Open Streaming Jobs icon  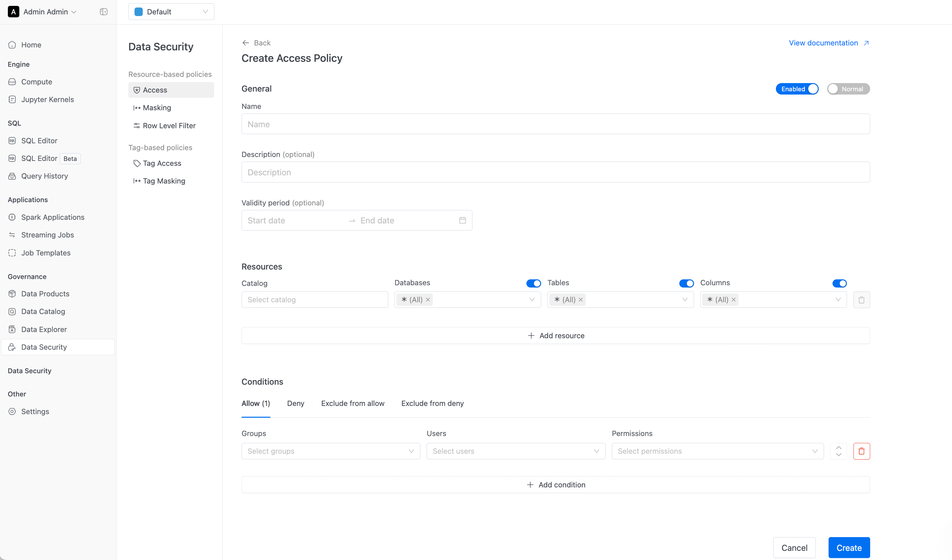click(12, 235)
